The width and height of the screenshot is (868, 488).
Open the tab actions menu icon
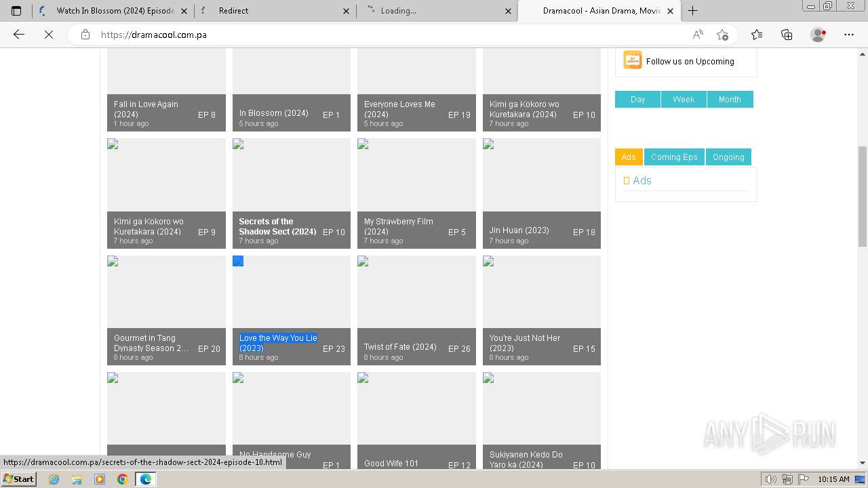[x=16, y=11]
